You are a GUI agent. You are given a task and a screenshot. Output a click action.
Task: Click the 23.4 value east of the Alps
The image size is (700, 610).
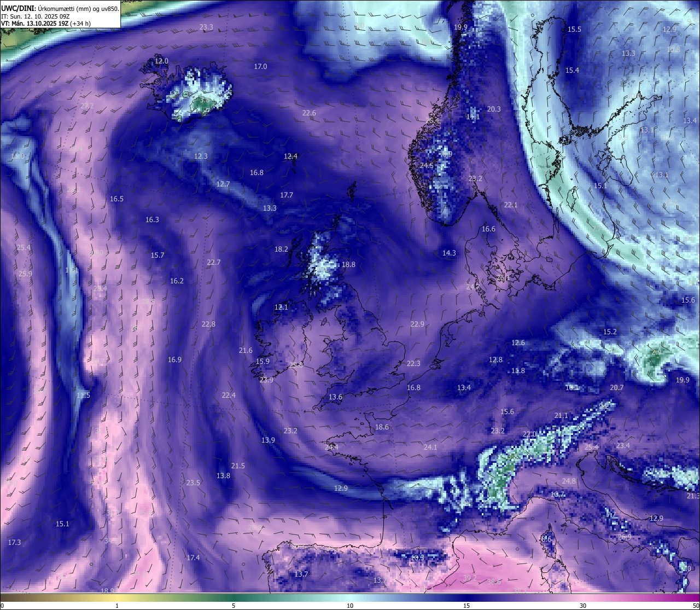coord(623,446)
